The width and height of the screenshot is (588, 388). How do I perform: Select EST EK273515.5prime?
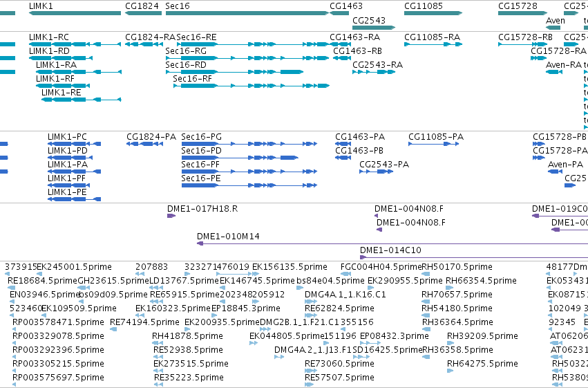pos(191,364)
